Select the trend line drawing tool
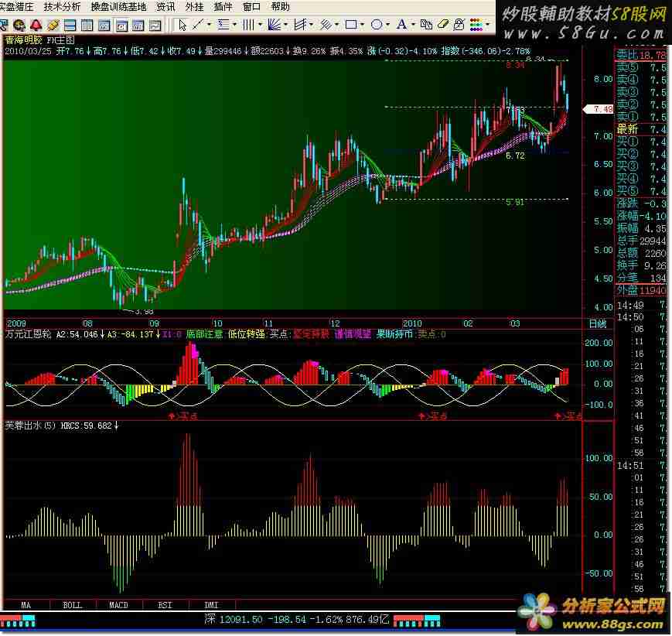The height and width of the screenshot is (636, 672). coord(197,25)
